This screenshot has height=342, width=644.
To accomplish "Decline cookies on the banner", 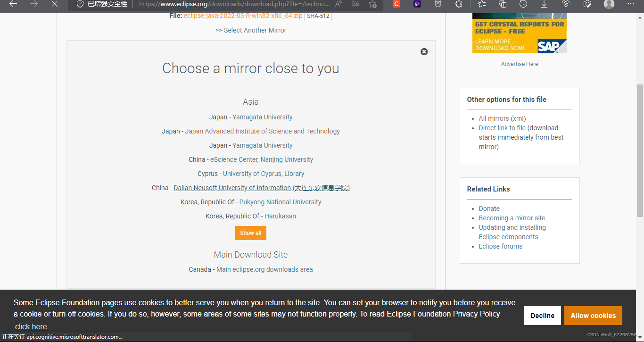I will (x=543, y=316).
